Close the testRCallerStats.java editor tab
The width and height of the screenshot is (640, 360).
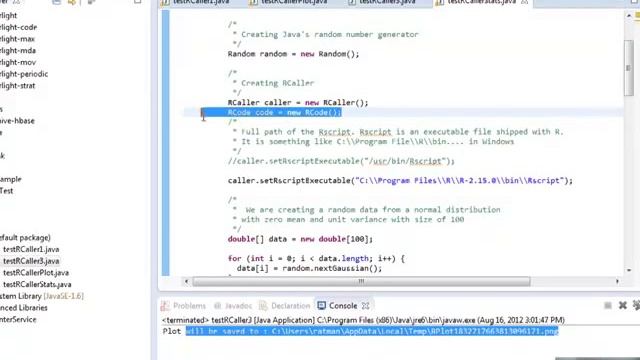pyautogui.click(x=525, y=2)
